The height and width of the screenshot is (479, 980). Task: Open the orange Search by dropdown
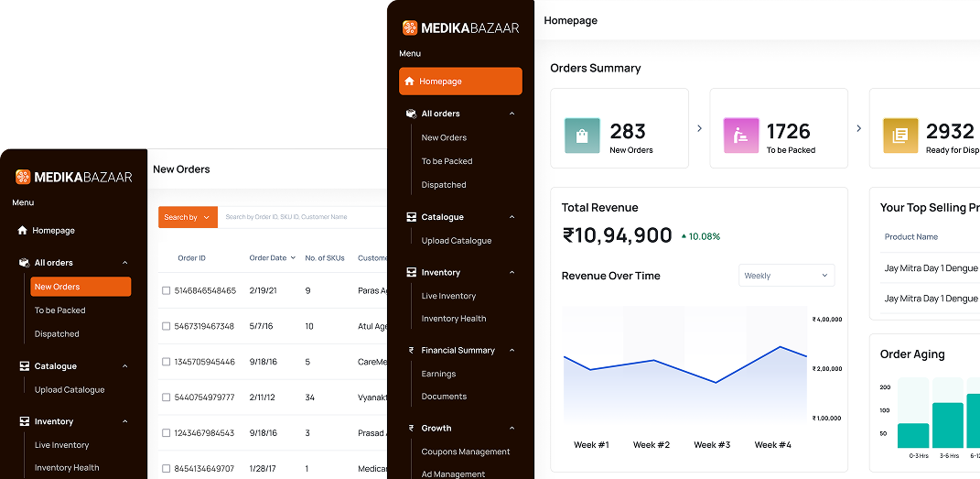tap(188, 217)
